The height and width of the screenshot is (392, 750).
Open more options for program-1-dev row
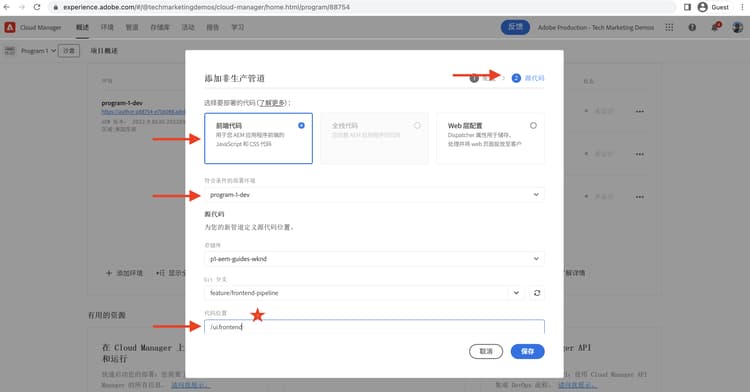click(x=640, y=111)
